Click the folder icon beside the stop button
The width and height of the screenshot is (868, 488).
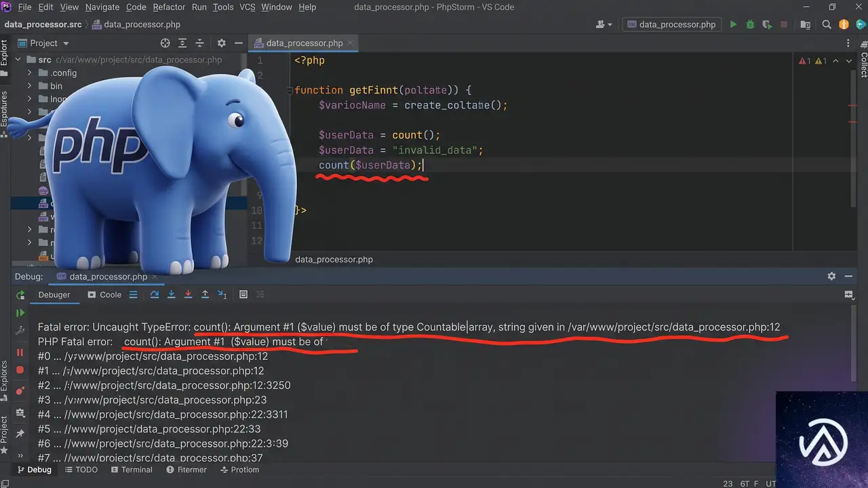pos(806,24)
